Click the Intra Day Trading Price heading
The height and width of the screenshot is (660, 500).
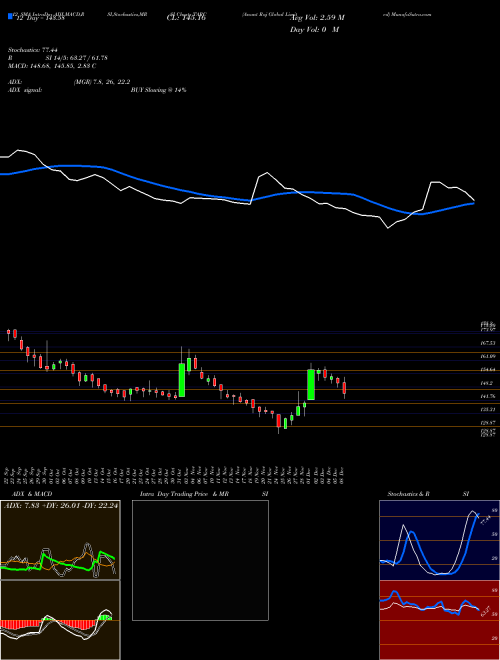point(174,494)
